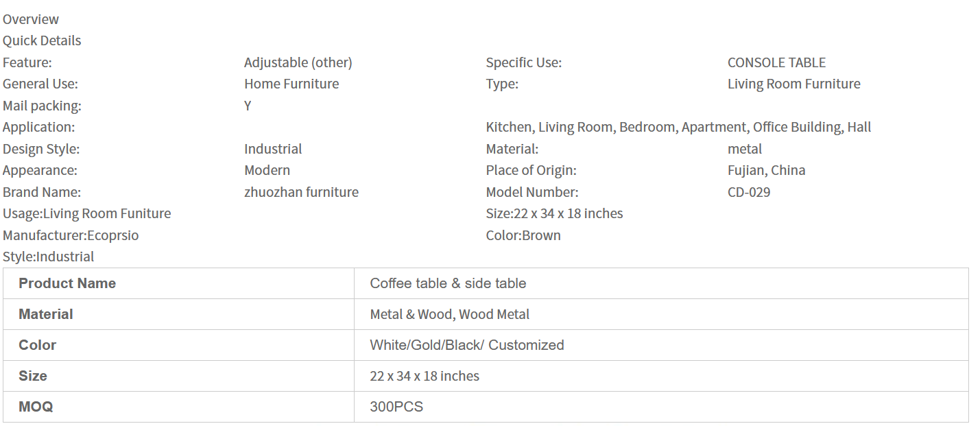Select the CONSOLE TABLE specific use value
This screenshot has width=980, height=426.
coord(776,62)
